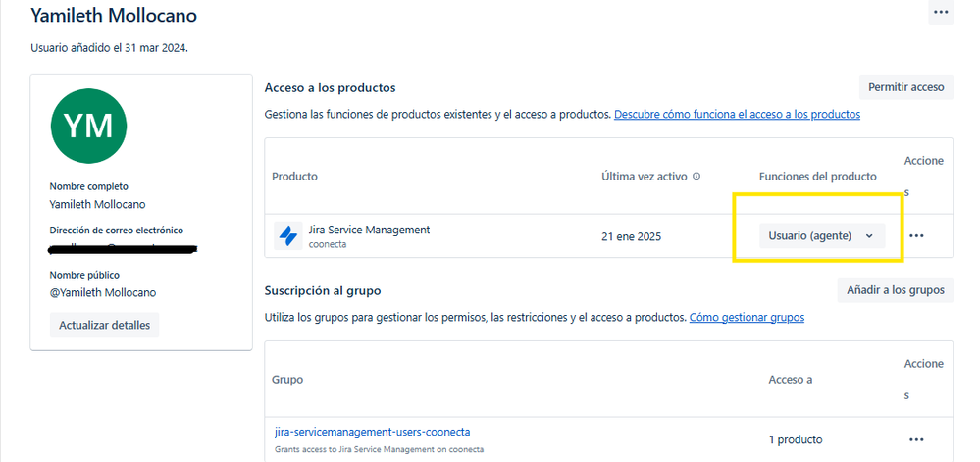Click the 21 ene 2025 last active date
Screen dimensions: 980x462
(x=631, y=237)
